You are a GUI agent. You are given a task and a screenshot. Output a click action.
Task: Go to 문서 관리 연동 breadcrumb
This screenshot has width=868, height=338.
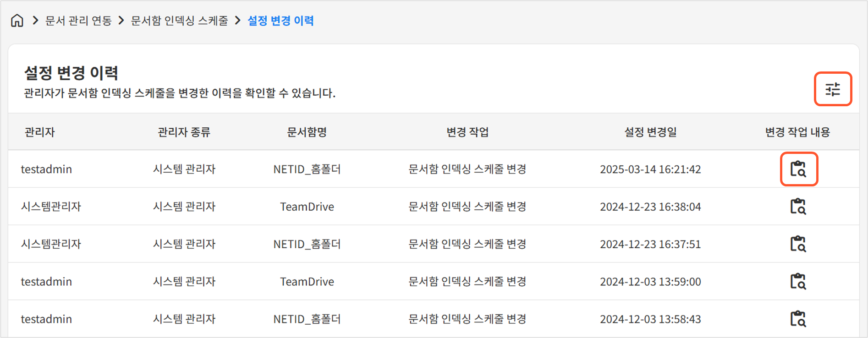point(78,21)
